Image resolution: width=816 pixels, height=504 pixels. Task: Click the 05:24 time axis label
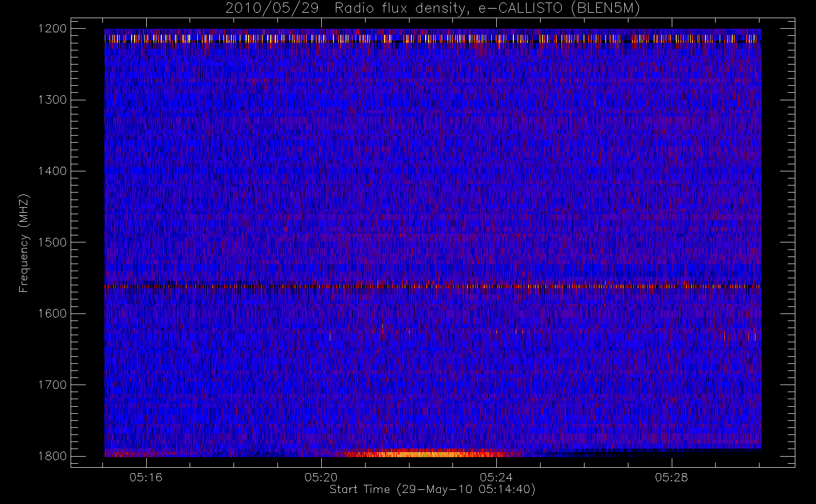click(x=496, y=477)
